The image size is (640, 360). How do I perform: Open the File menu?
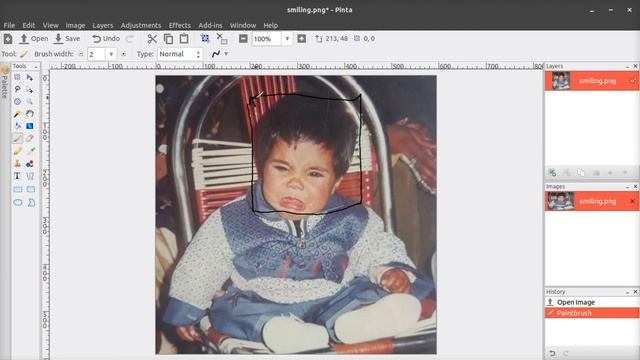click(x=9, y=25)
